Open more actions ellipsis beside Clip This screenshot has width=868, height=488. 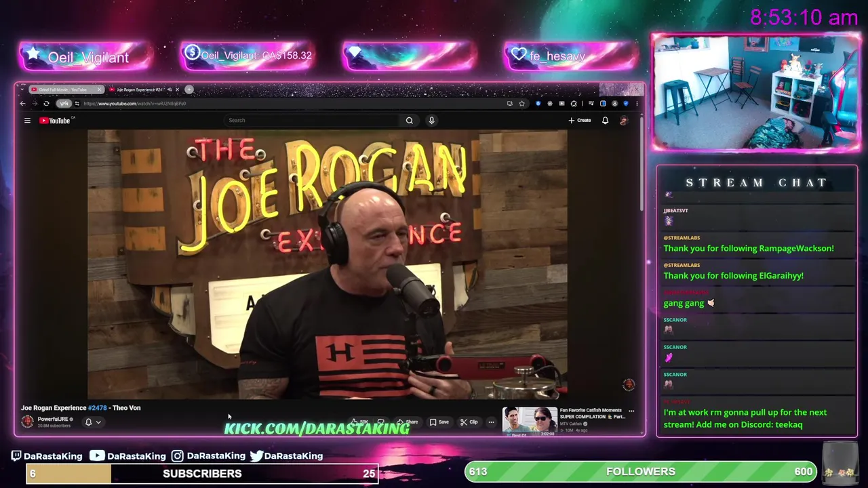click(x=491, y=422)
